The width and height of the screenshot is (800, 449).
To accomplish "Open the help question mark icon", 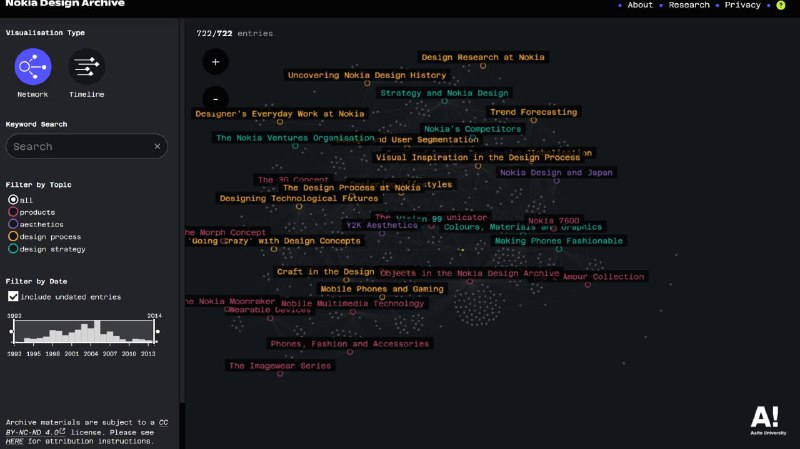I will [781, 5].
